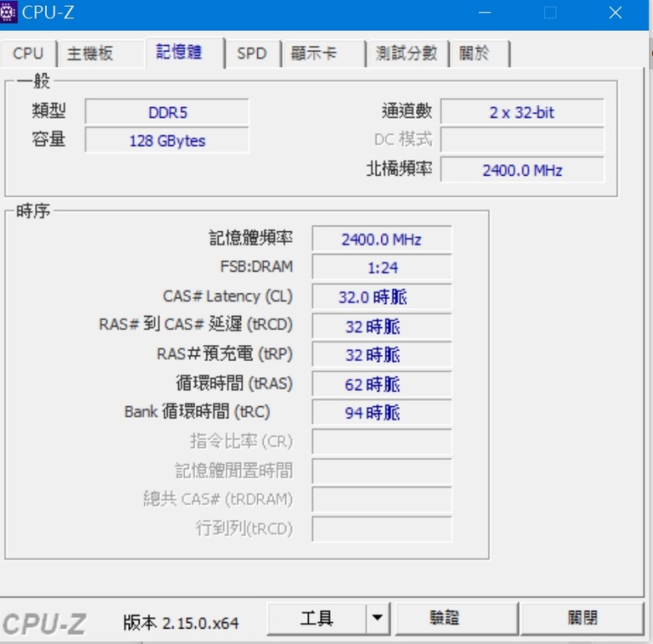Screen dimensions: 653x644
Task: Click the tRAS 62 時脈 value
Action: click(382, 384)
